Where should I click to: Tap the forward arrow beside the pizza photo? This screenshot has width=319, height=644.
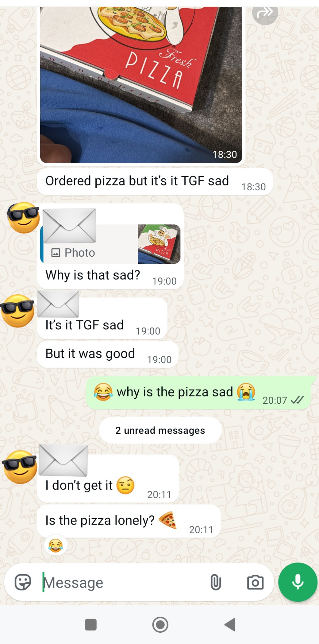point(265,14)
